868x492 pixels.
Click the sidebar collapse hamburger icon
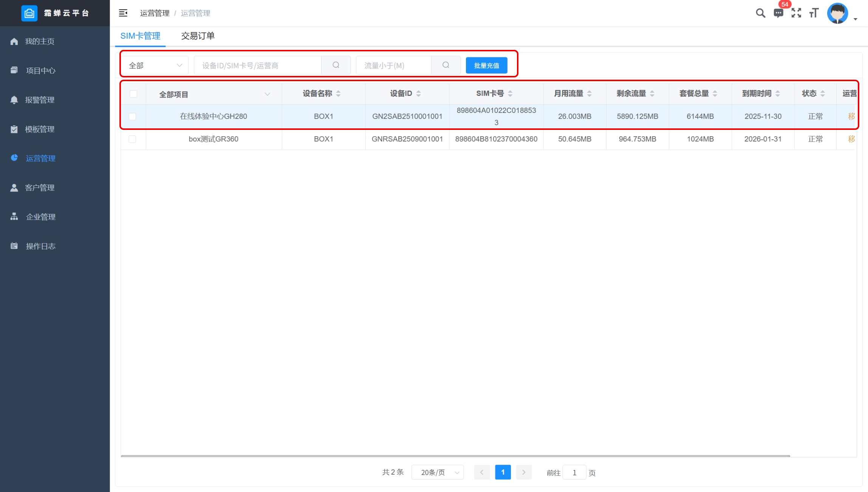[123, 13]
